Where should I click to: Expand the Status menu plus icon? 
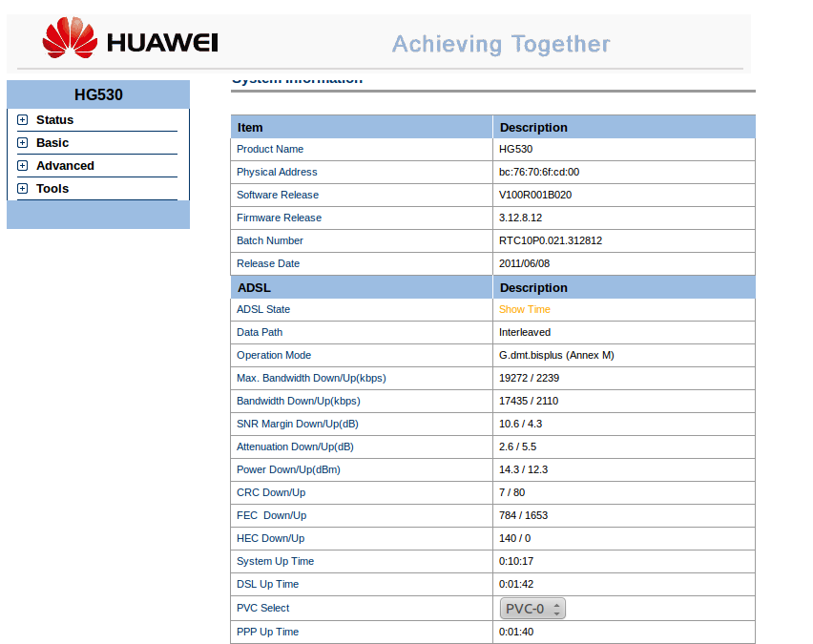[x=22, y=120]
